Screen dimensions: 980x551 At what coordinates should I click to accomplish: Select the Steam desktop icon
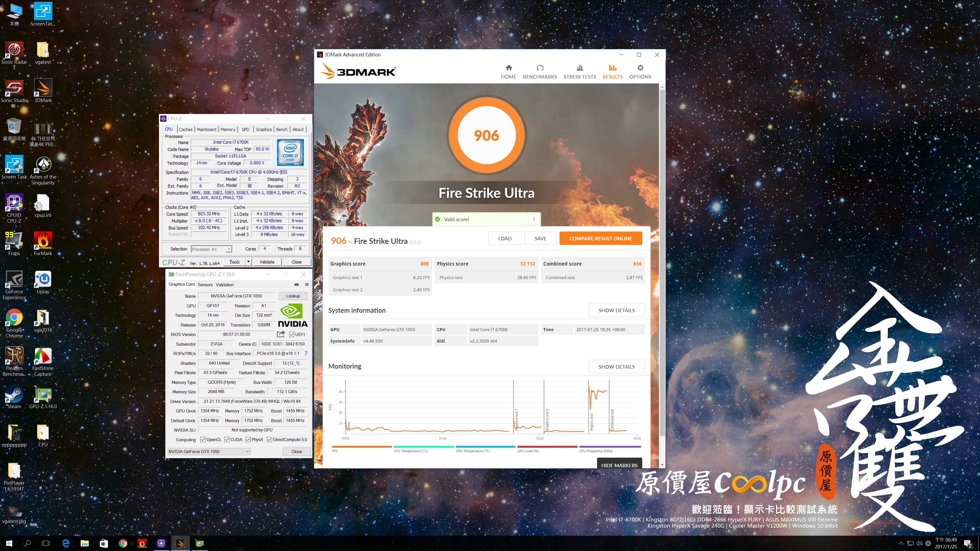click(14, 397)
